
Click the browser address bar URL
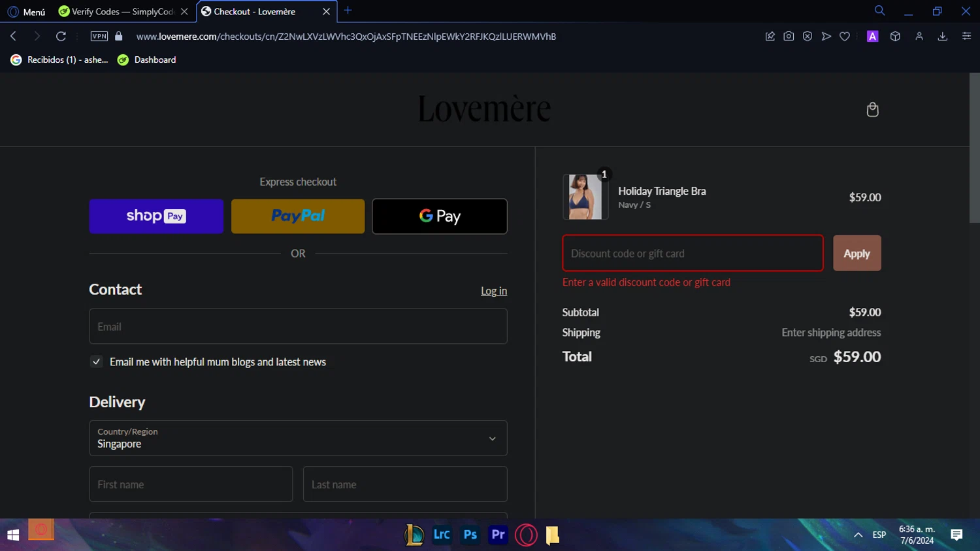346,36
